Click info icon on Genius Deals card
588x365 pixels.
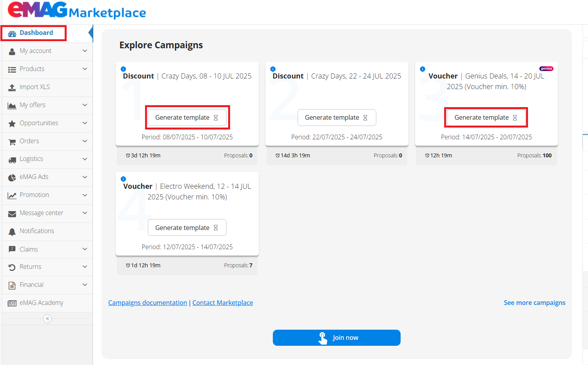pyautogui.click(x=423, y=69)
